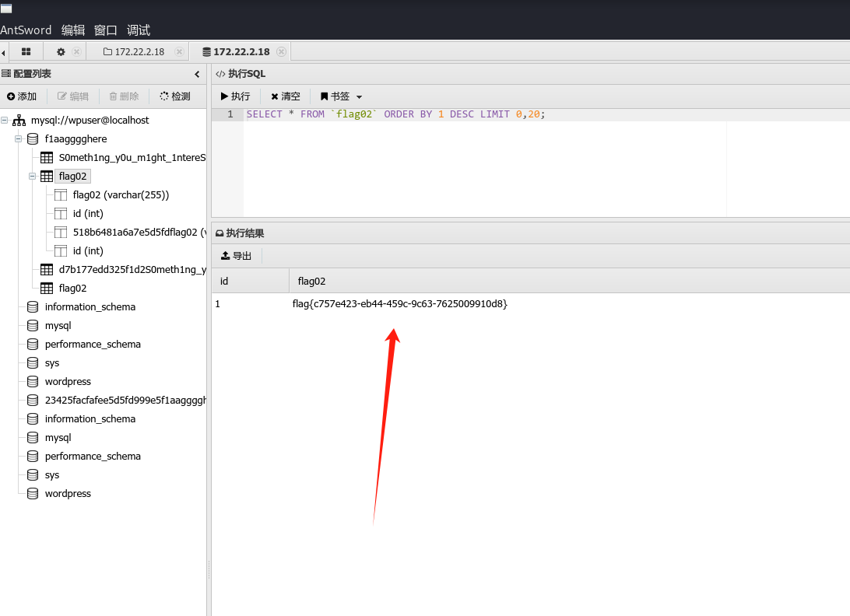Close the 172.22.2.18 database tab
The image size is (850, 616).
281,52
